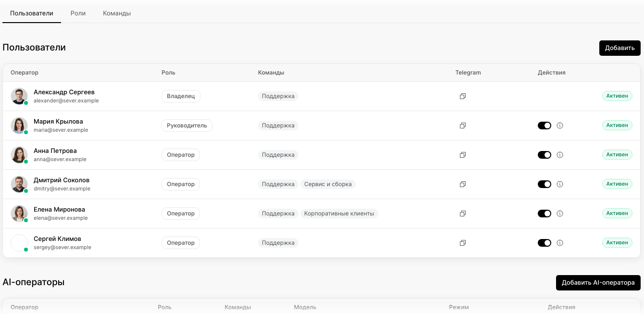
Task: Open info icon in Анна Петрова row
Action: click(x=560, y=155)
